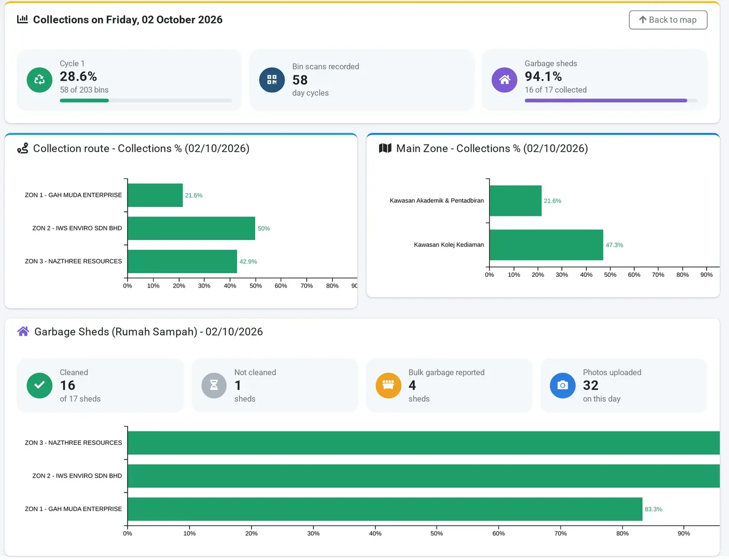Viewport: 729px width, 560px height.
Task: Click ZON 2 IWS ENVIRO bar in sheds chart
Action: point(423,476)
